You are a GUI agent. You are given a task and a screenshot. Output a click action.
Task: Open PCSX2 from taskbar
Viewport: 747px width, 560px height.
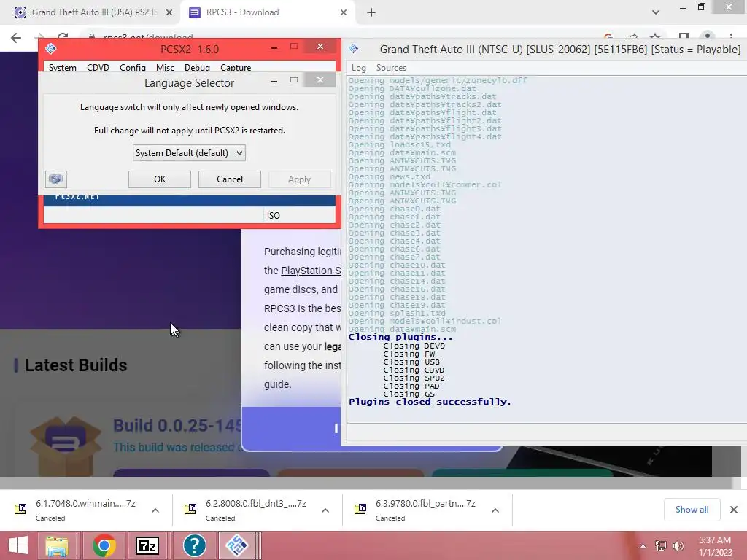click(237, 545)
